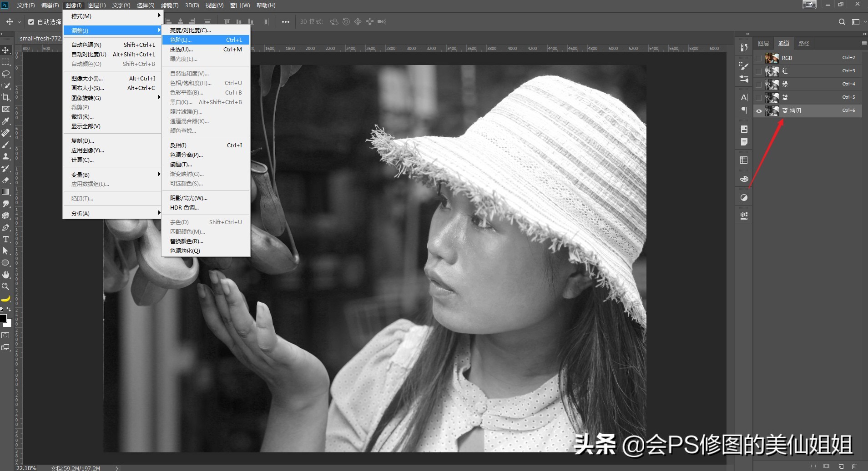This screenshot has width=868, height=471.
Task: Grab the Hand tool
Action: (x=6, y=275)
